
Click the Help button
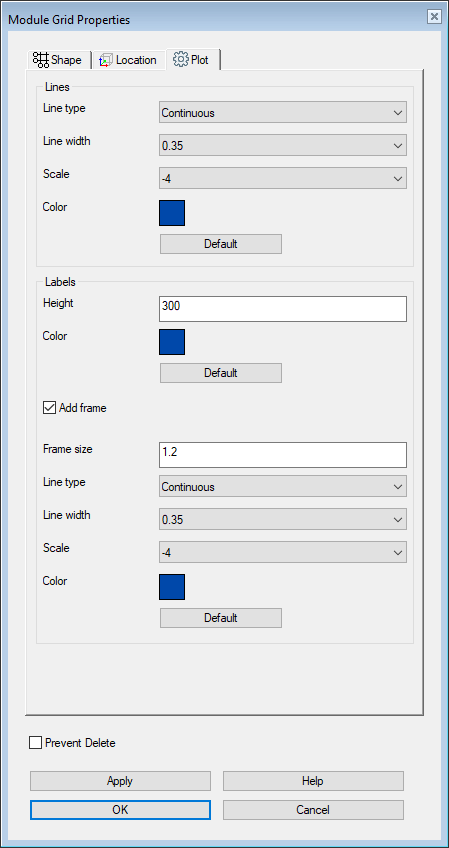pyautogui.click(x=313, y=781)
